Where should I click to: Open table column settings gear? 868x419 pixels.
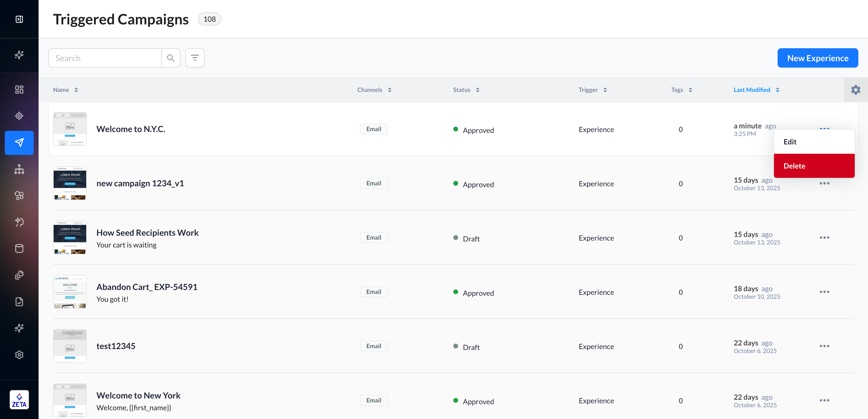click(856, 90)
